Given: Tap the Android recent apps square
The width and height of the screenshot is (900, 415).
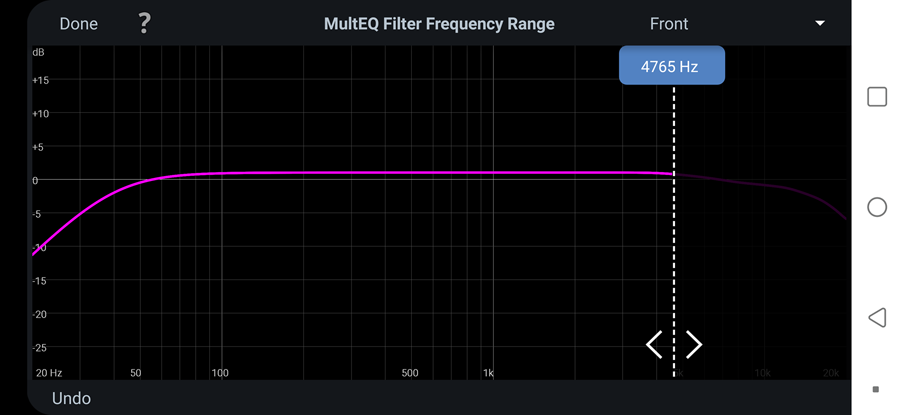Looking at the screenshot, I should [x=877, y=97].
